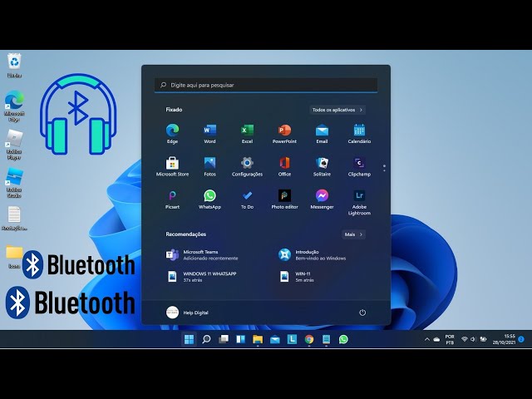Select the Lixeira recycle bin on desktop
This screenshot has width=532, height=399.
pos(14,66)
